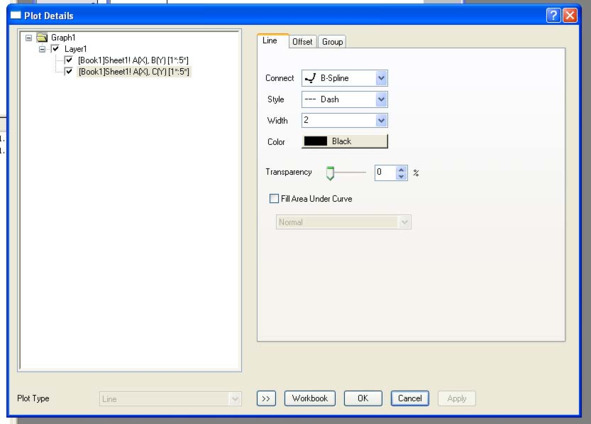
Task: Click the OK button
Action: click(363, 398)
